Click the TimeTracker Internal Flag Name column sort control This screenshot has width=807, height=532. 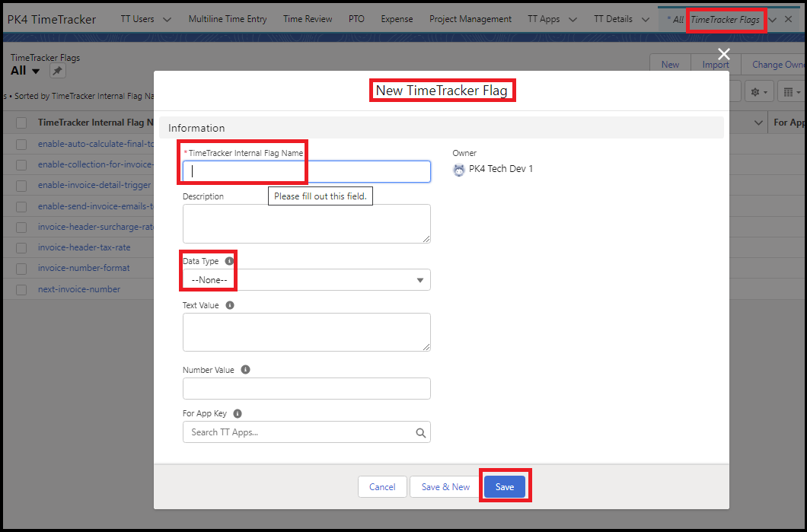(97, 122)
